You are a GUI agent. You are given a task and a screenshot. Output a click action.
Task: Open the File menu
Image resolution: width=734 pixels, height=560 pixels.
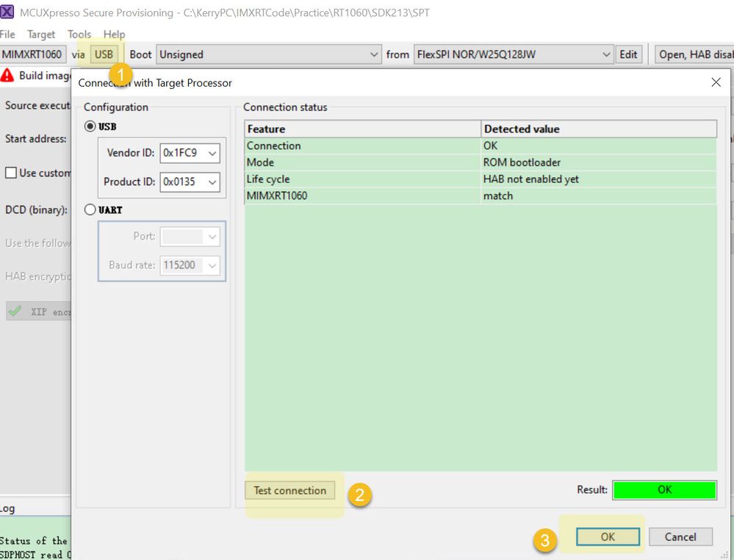(x=7, y=35)
